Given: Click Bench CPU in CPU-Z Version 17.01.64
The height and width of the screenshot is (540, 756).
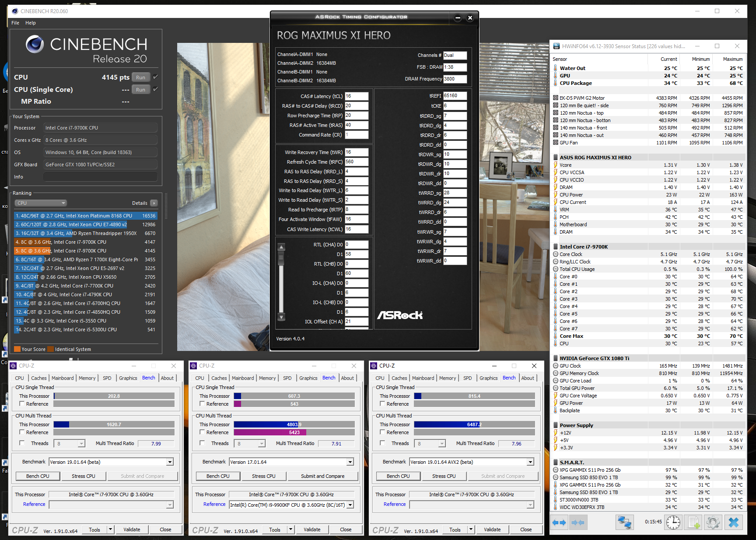Looking at the screenshot, I should tap(218, 476).
